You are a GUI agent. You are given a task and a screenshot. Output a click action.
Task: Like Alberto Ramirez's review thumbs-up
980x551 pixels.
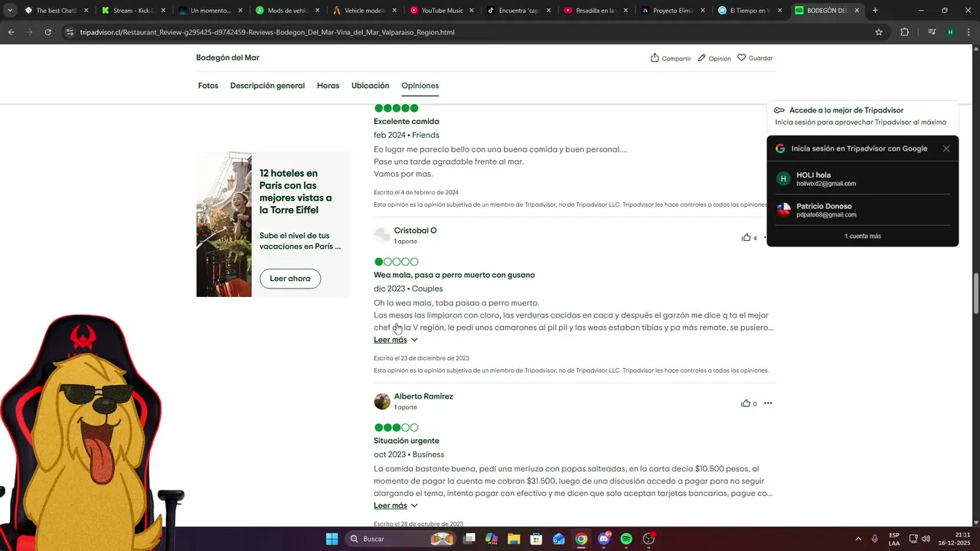coord(746,403)
